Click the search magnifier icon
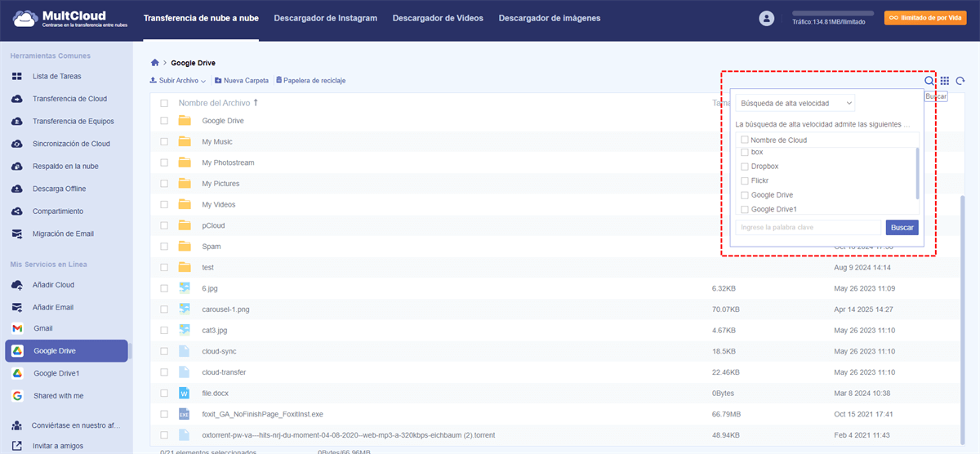 [x=929, y=81]
